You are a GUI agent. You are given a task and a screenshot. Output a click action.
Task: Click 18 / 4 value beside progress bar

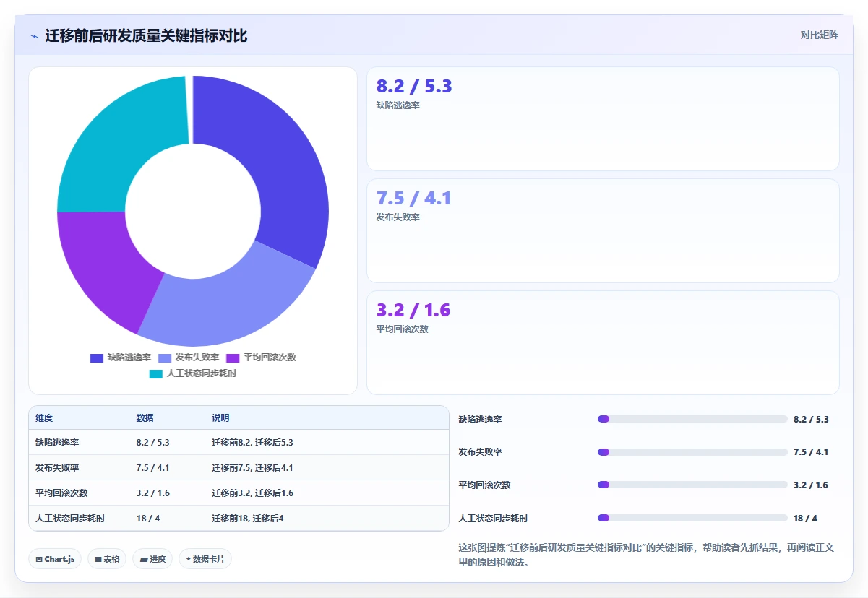(x=805, y=519)
